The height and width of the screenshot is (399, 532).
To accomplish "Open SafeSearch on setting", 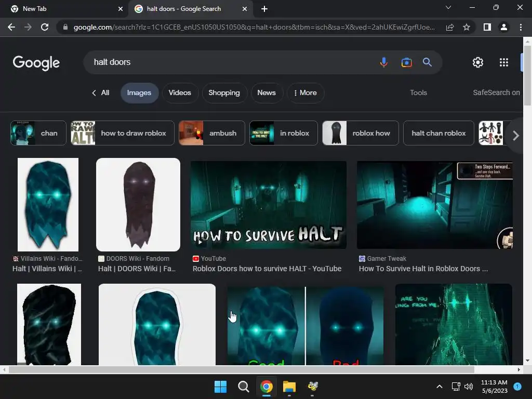I will point(496,92).
